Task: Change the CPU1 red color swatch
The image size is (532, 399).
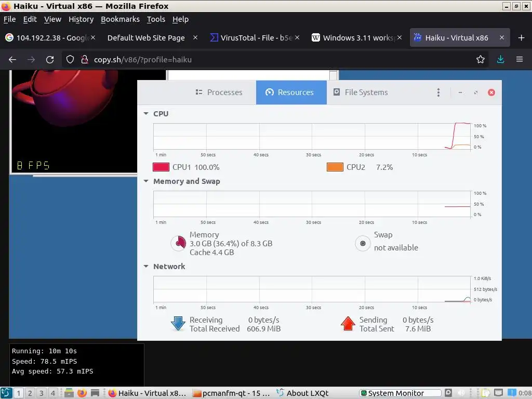Action: [x=161, y=167]
